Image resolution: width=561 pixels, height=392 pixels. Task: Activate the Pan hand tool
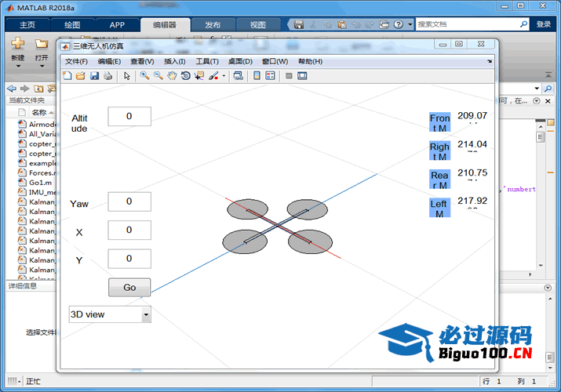tap(172, 76)
